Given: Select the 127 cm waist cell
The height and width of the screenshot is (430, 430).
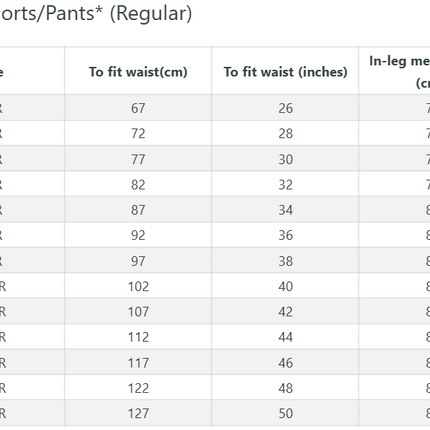Looking at the screenshot, I should pyautogui.click(x=138, y=413).
